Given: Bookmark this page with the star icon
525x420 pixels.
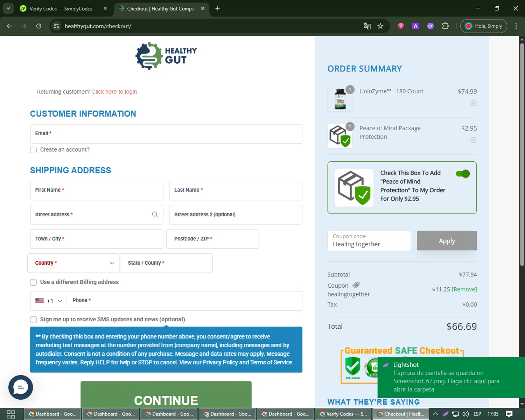Looking at the screenshot, I should (x=380, y=26).
